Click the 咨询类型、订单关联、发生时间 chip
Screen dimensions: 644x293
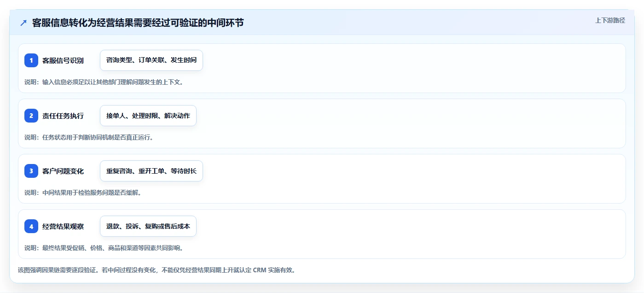(151, 60)
